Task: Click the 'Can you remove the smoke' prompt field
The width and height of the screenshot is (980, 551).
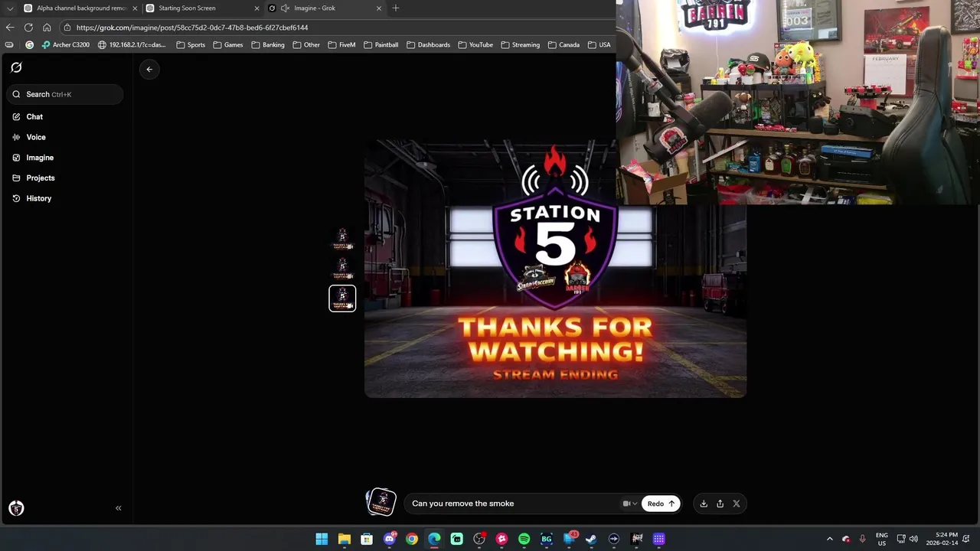Action: 513,504
